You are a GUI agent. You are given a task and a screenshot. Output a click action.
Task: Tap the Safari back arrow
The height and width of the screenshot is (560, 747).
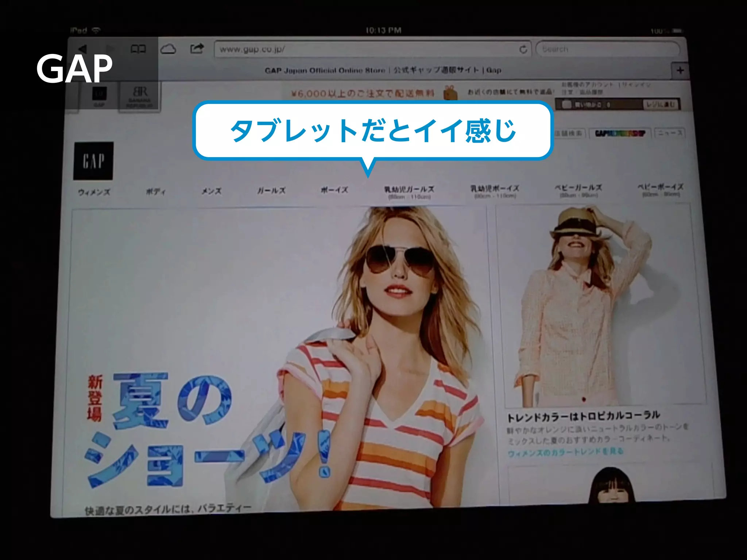(x=83, y=48)
